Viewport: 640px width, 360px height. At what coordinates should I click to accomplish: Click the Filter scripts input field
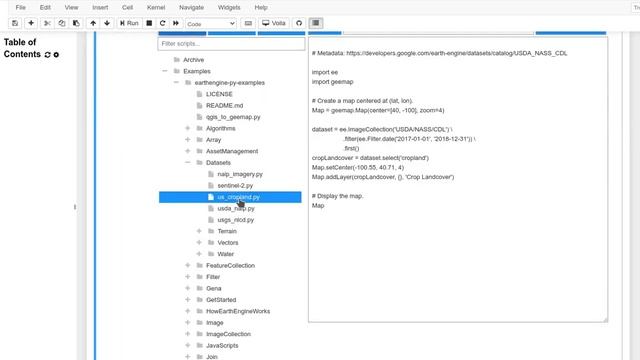coord(231,44)
